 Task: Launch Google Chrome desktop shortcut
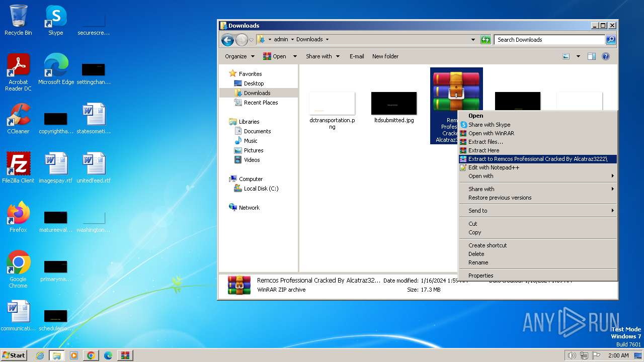(x=18, y=269)
